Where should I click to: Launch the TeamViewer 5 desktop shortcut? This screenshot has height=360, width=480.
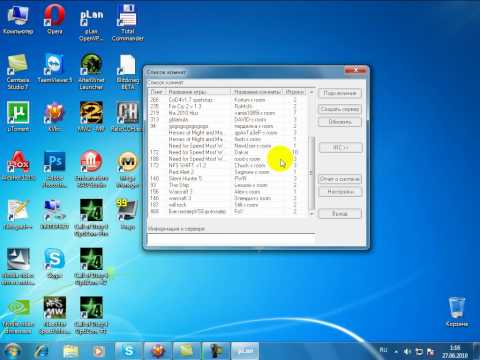point(54,68)
